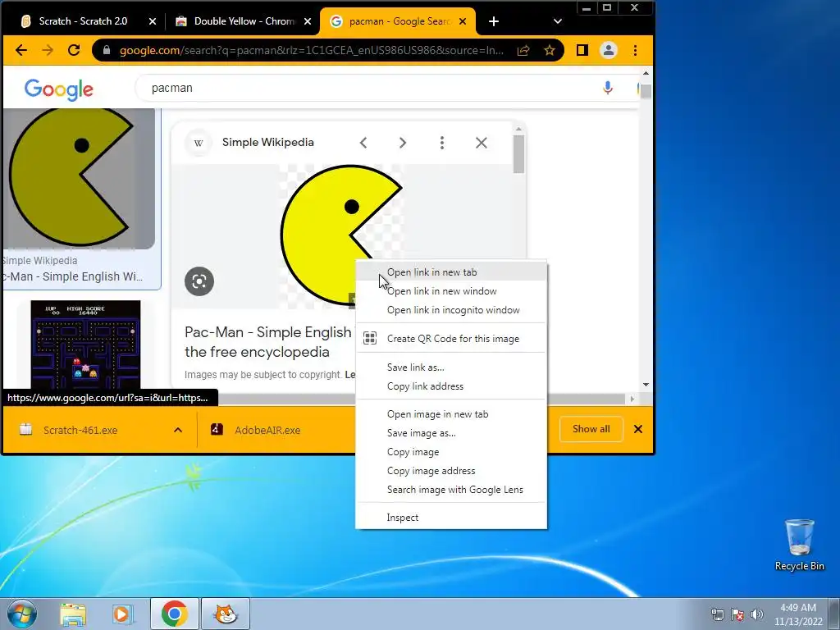
Task: Click the share icon in address bar
Action: click(x=523, y=50)
